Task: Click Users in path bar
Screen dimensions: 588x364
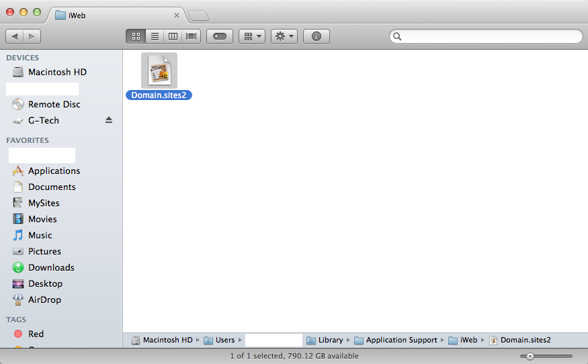Action: pyautogui.click(x=219, y=340)
